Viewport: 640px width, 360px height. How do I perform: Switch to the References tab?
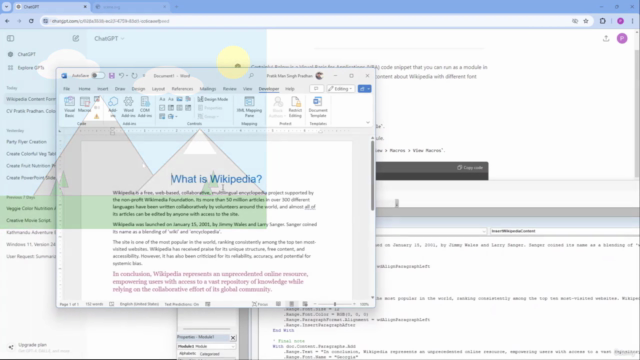click(182, 89)
